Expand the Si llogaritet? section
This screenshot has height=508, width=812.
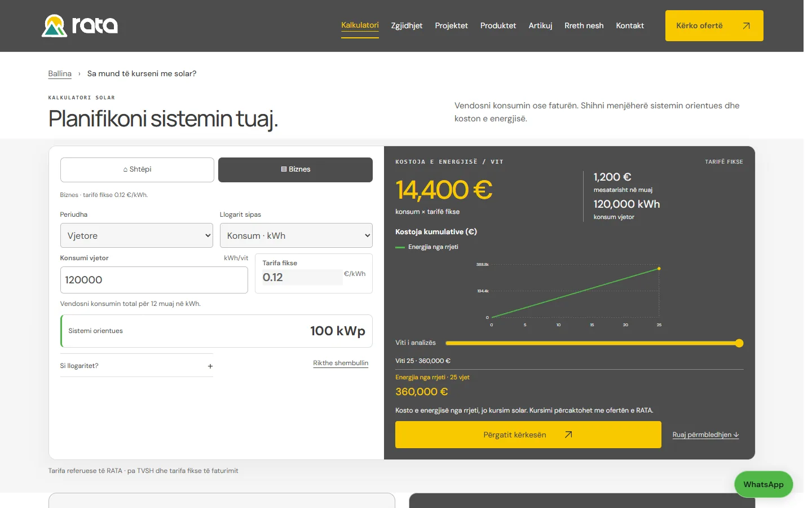136,366
